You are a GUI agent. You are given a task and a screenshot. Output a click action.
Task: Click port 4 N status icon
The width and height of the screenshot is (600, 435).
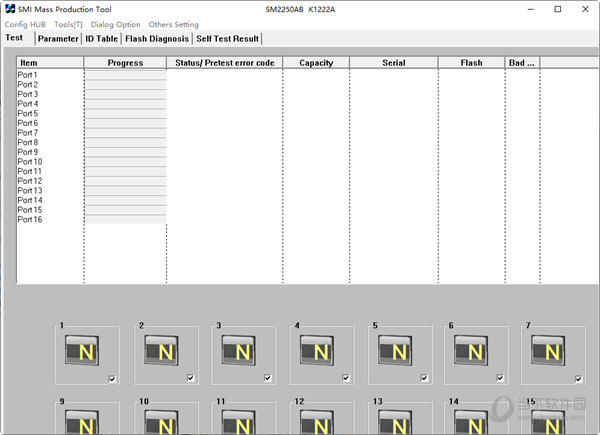click(317, 350)
